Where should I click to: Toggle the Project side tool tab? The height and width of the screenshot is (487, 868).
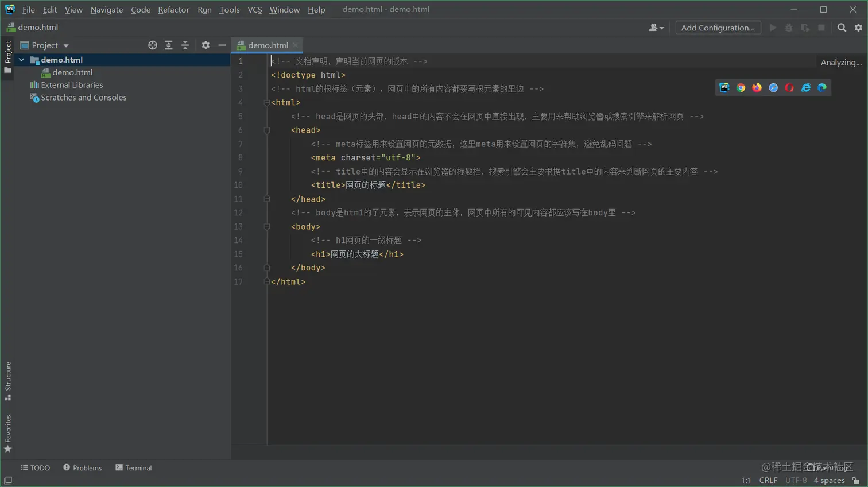click(7, 57)
